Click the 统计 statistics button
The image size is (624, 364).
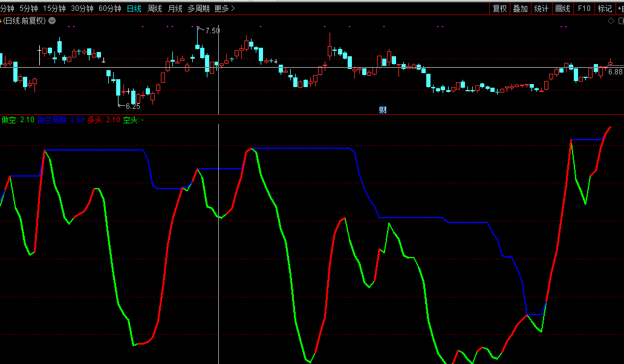(x=541, y=8)
